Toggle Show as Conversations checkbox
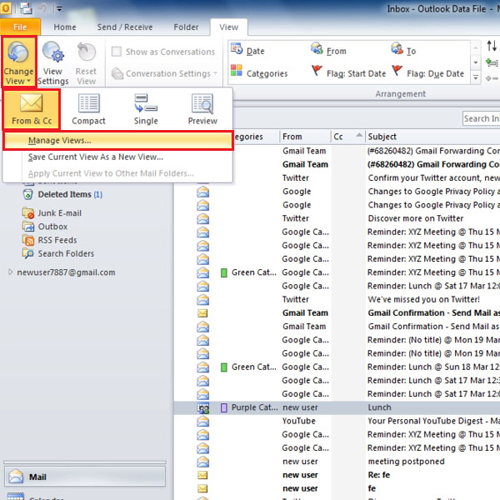Image resolution: width=500 pixels, height=500 pixels. click(116, 52)
